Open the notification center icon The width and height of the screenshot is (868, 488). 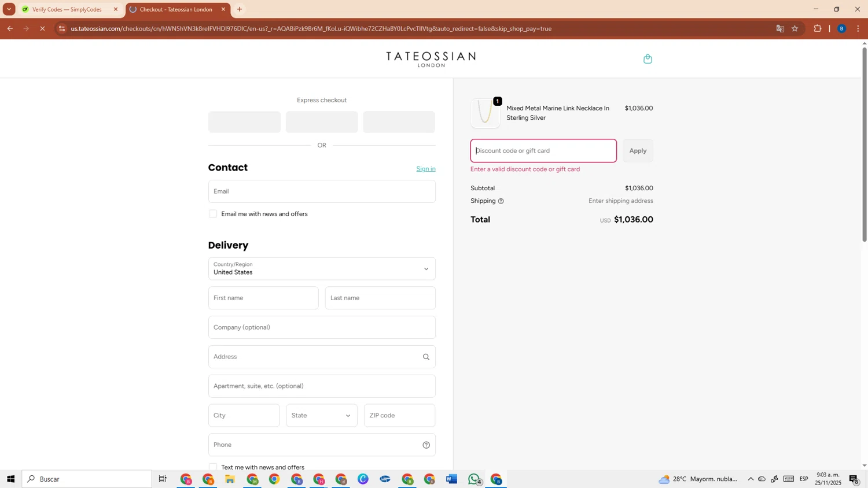[854, 479]
